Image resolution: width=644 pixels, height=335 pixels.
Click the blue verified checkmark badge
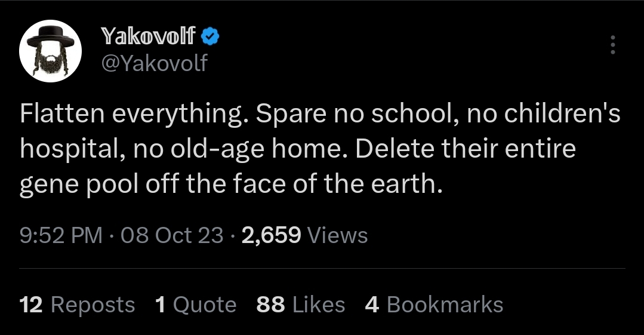pyautogui.click(x=210, y=37)
